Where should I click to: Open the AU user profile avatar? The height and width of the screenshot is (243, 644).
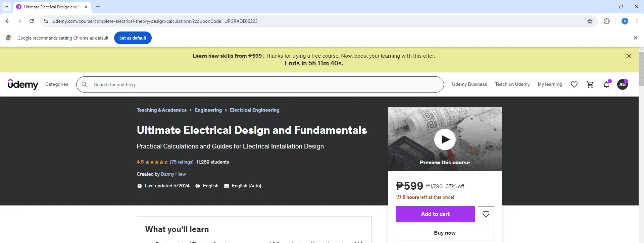(623, 84)
